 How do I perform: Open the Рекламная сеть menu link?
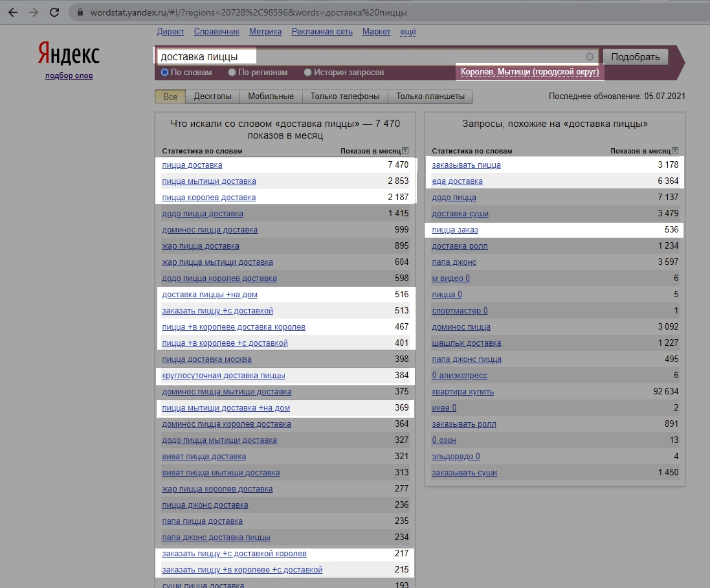[322, 32]
